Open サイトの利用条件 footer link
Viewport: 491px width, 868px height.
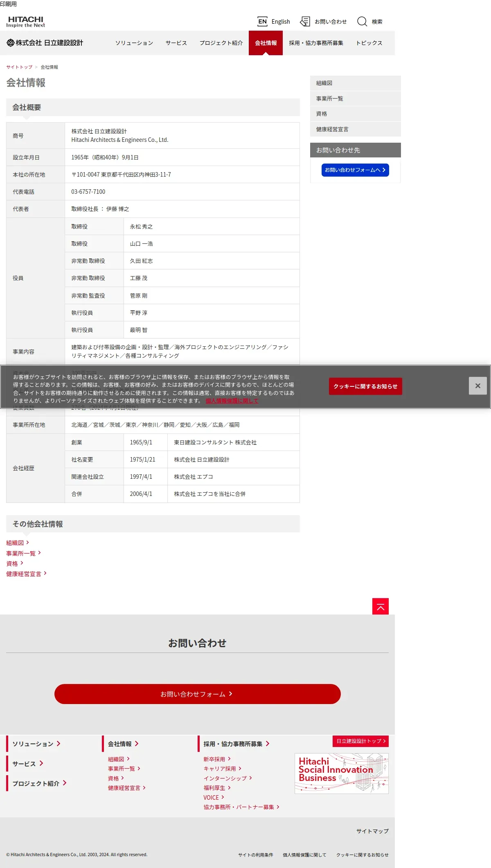click(255, 855)
